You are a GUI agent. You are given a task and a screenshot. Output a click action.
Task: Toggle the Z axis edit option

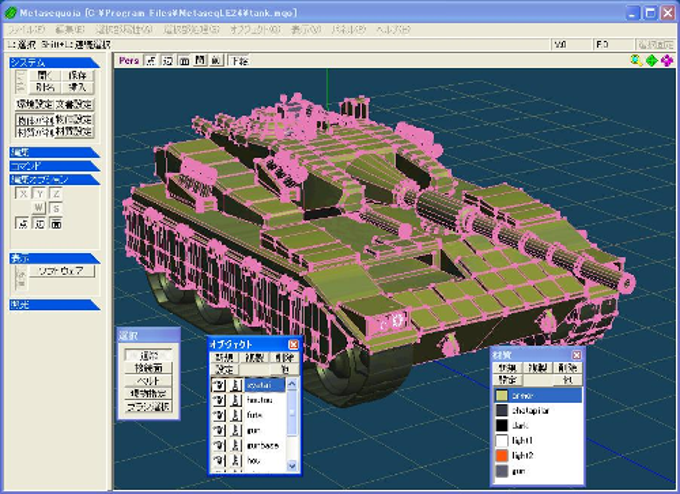coord(57,193)
